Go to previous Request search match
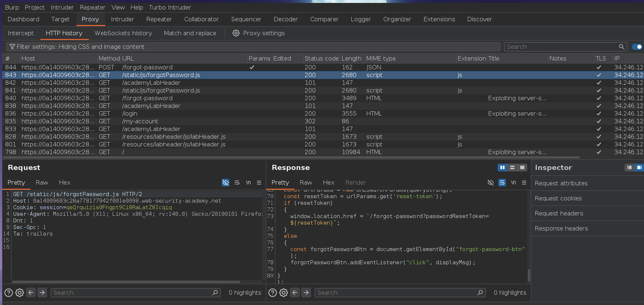The image size is (644, 305). (x=31, y=293)
